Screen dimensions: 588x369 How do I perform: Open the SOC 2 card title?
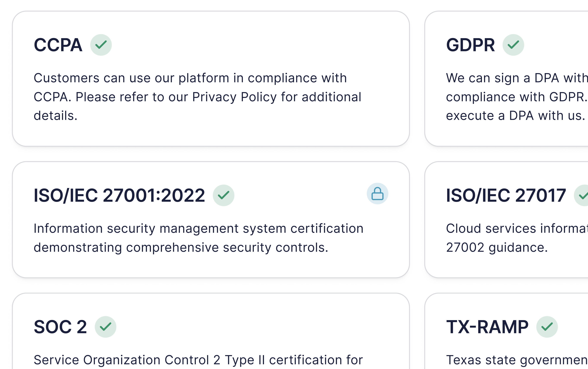pos(60,327)
